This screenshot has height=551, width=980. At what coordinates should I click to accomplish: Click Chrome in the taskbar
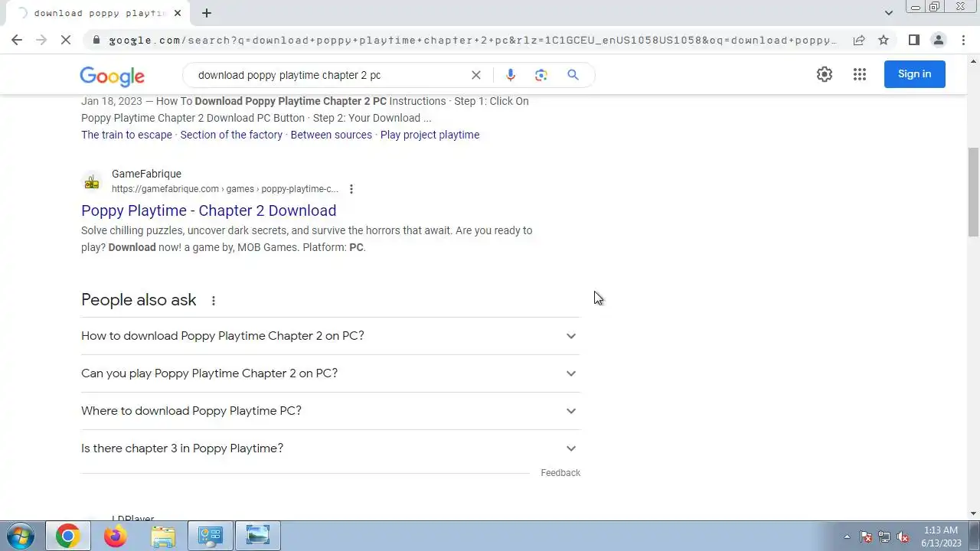tap(67, 536)
